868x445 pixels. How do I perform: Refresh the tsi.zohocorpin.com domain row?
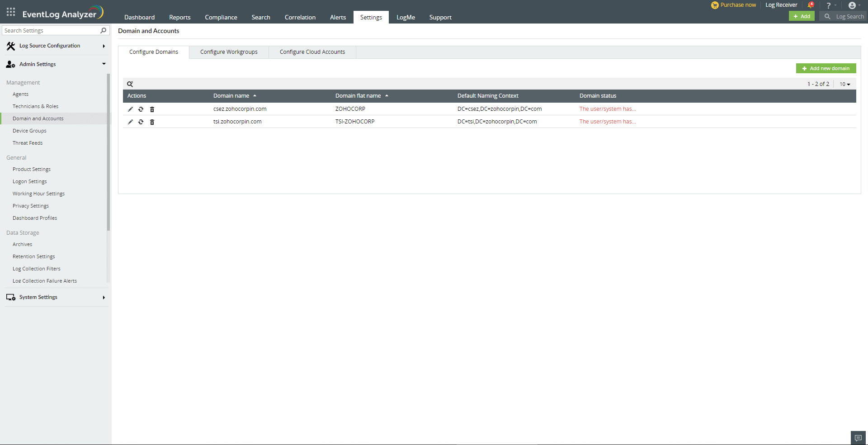(141, 122)
